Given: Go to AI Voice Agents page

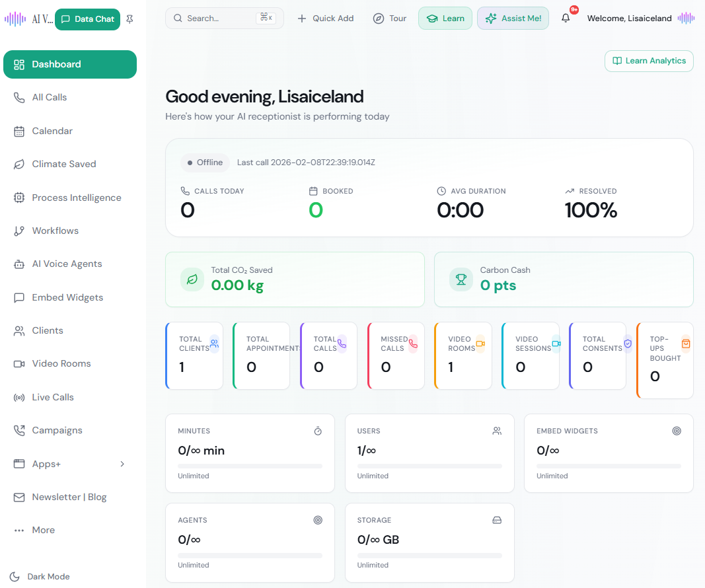Looking at the screenshot, I should click(67, 264).
